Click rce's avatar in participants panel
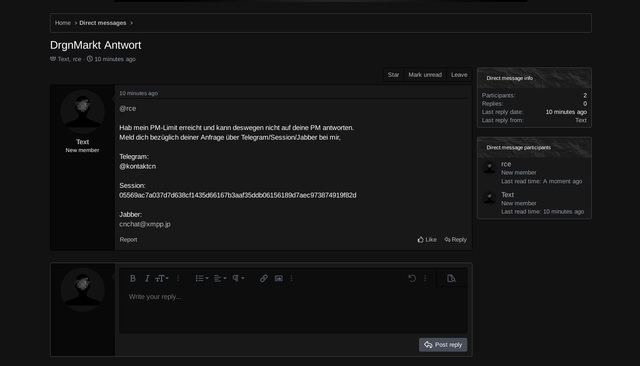Viewport: 640px width, 366px height. (x=489, y=167)
